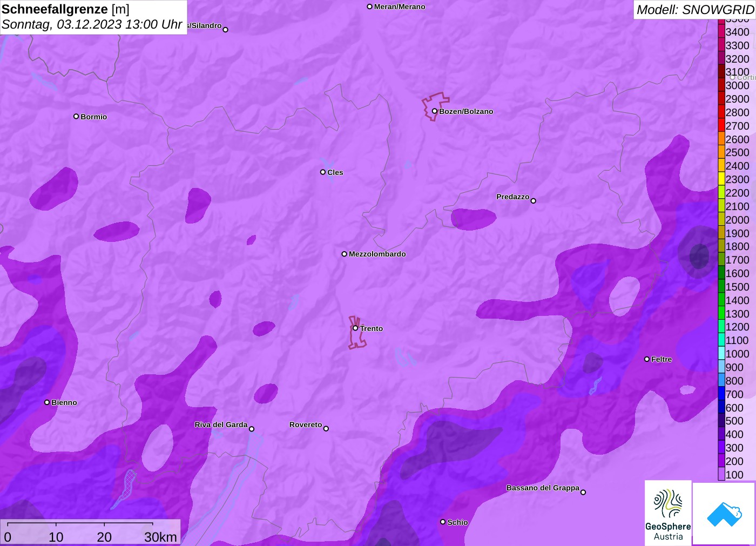Click the Feltre city label
Screen dimensions: 756x546
point(661,359)
